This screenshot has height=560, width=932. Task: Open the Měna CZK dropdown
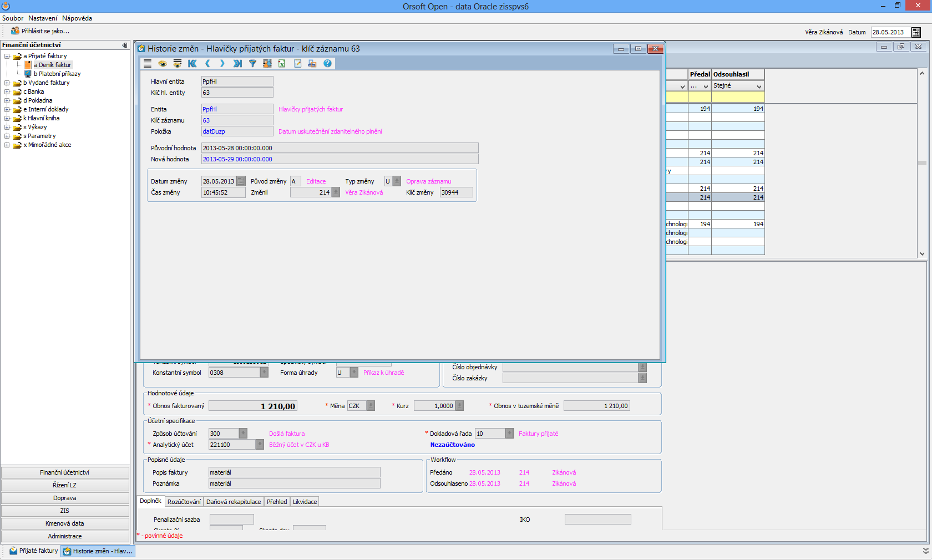(371, 406)
